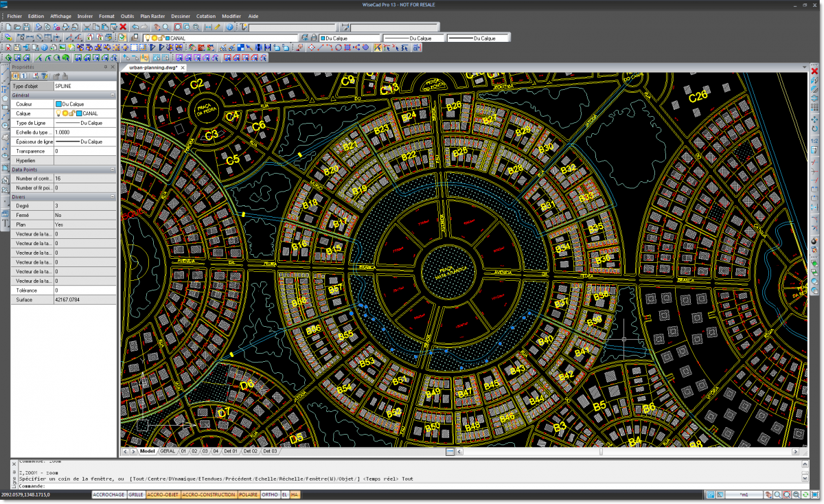
Task: Toggle POLAIRE tracking
Action: click(248, 494)
